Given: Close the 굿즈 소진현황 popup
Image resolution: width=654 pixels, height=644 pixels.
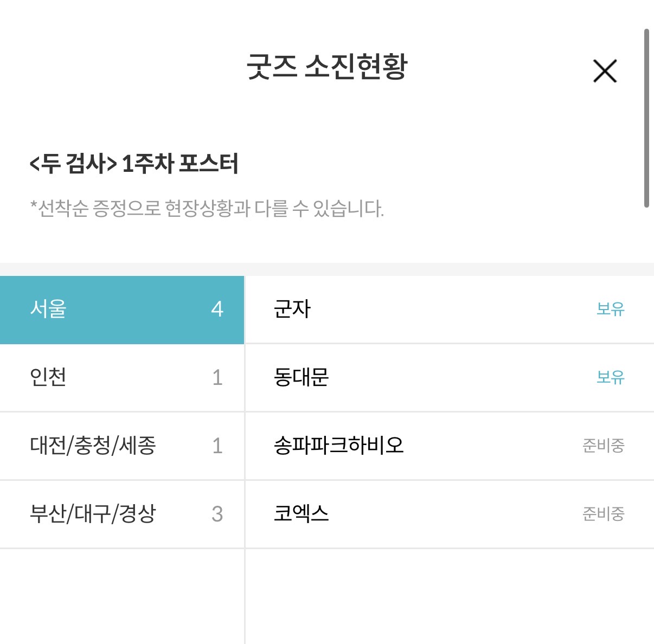Looking at the screenshot, I should coord(605,71).
